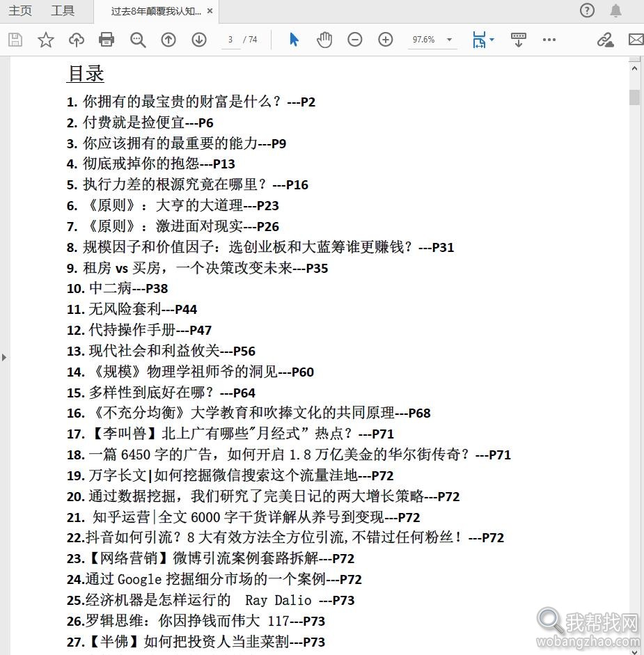Click the vertical scrollbar thumb
644x655 pixels.
(x=634, y=97)
